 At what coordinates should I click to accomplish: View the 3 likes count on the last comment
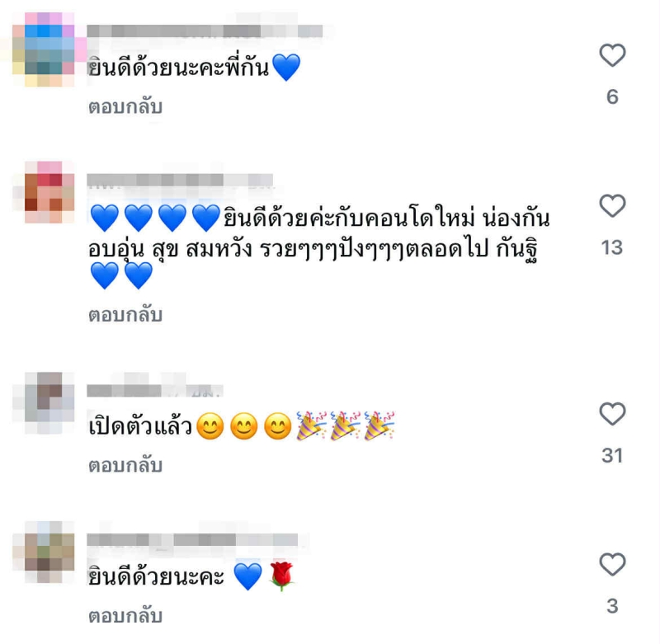tap(612, 606)
